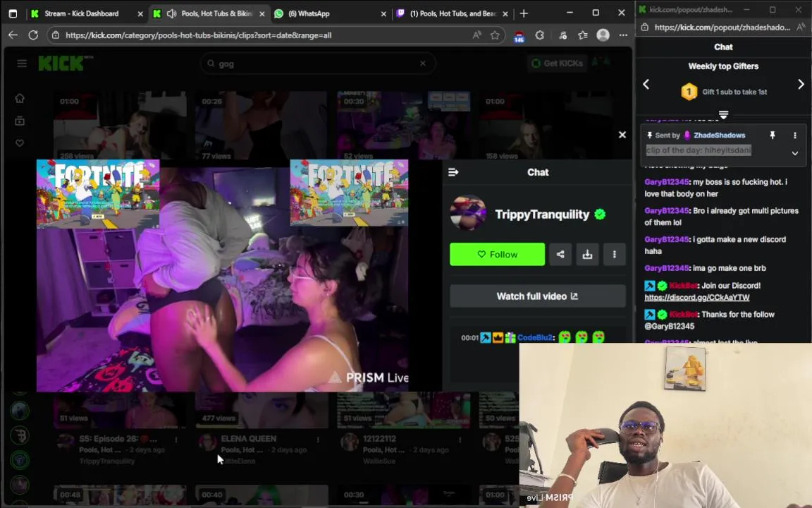Switch to Stream - Kick Dashboard tab
The width and height of the screenshot is (812, 508).
[82, 13]
